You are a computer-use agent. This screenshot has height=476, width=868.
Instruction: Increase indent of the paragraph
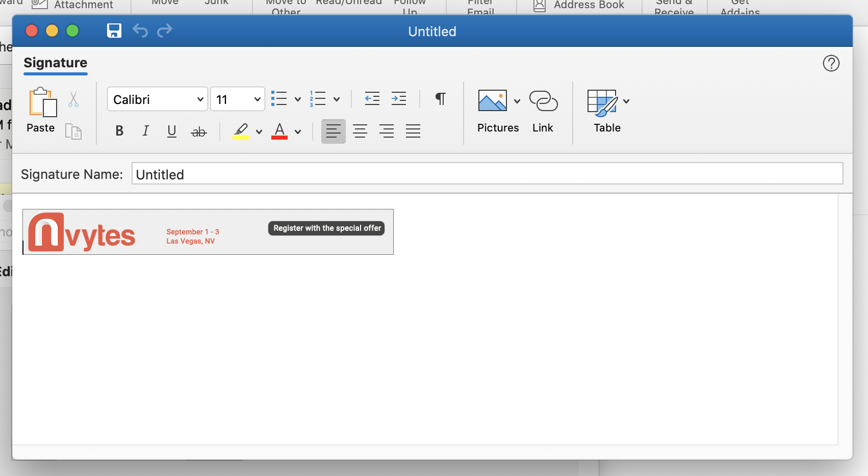coord(398,99)
